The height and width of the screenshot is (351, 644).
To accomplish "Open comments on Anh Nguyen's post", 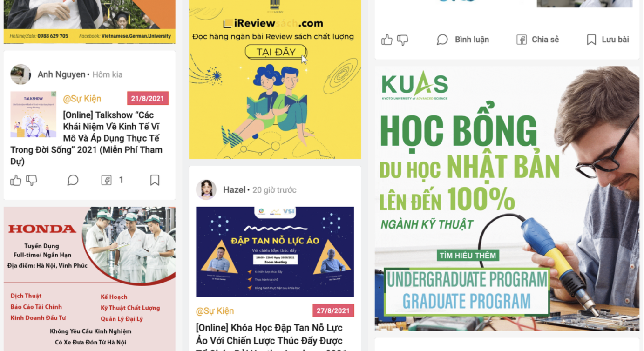I will (x=73, y=180).
